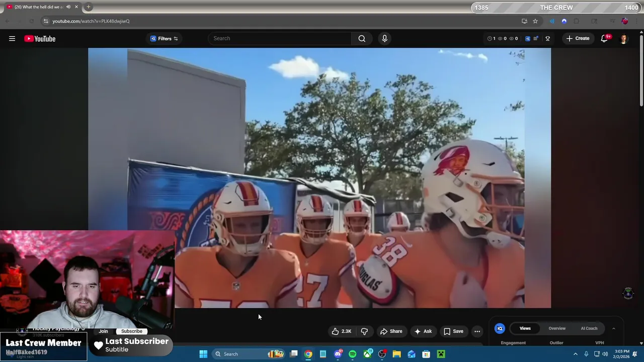Image resolution: width=644 pixels, height=362 pixels.
Task: Open the blue circle extension icon
Action: click(564, 21)
